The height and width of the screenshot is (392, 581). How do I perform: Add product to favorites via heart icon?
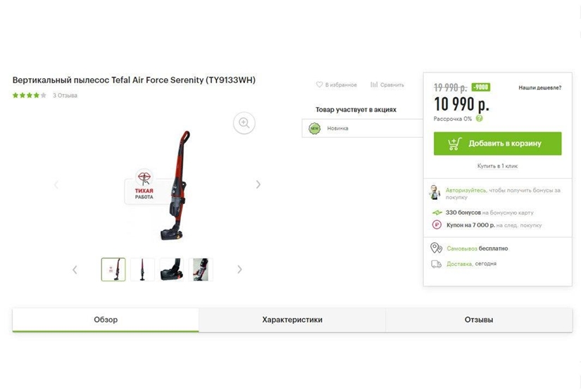coord(319,84)
